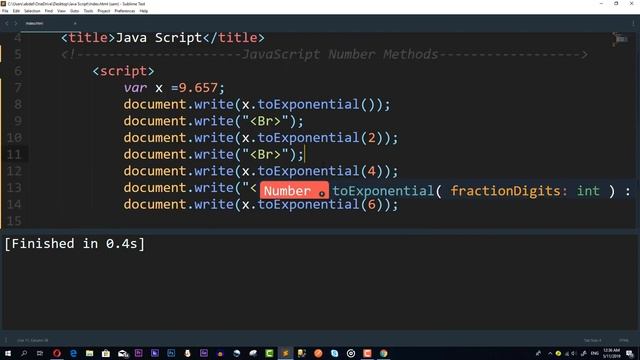
Task: Place cursor on 'var x =9.657;' line
Action: pos(174,88)
